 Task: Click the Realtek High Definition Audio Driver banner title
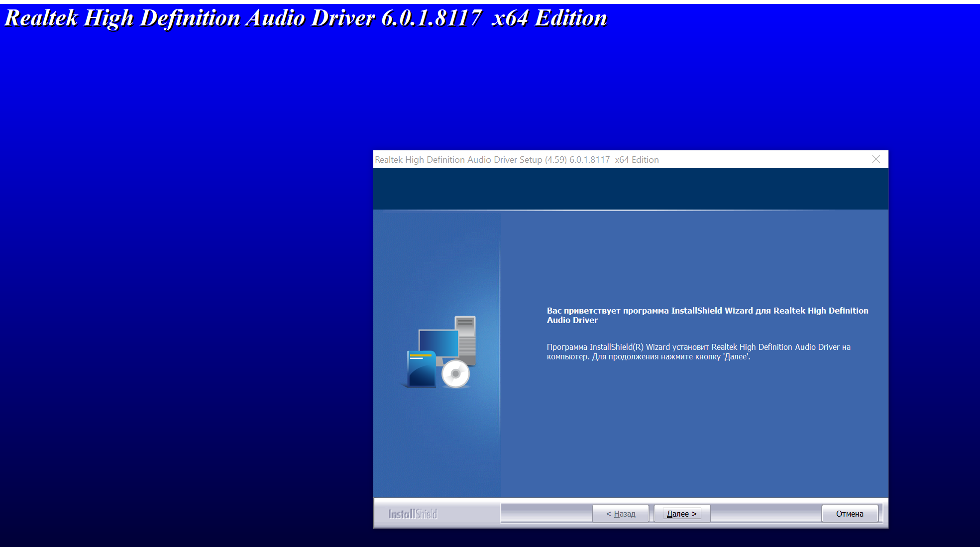pos(306,18)
